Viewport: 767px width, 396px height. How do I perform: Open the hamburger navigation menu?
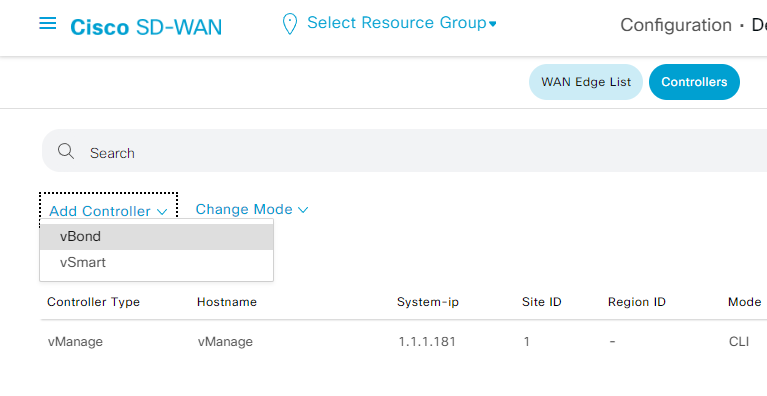coord(47,23)
